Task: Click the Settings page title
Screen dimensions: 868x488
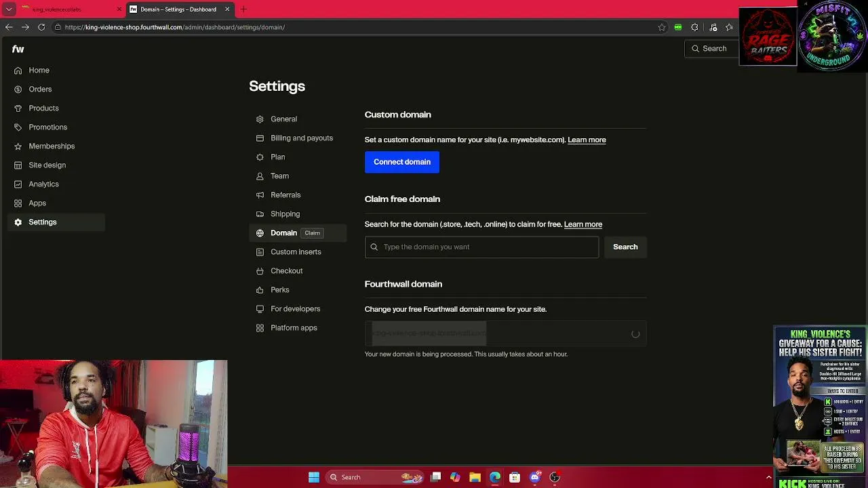Action: [x=277, y=87]
